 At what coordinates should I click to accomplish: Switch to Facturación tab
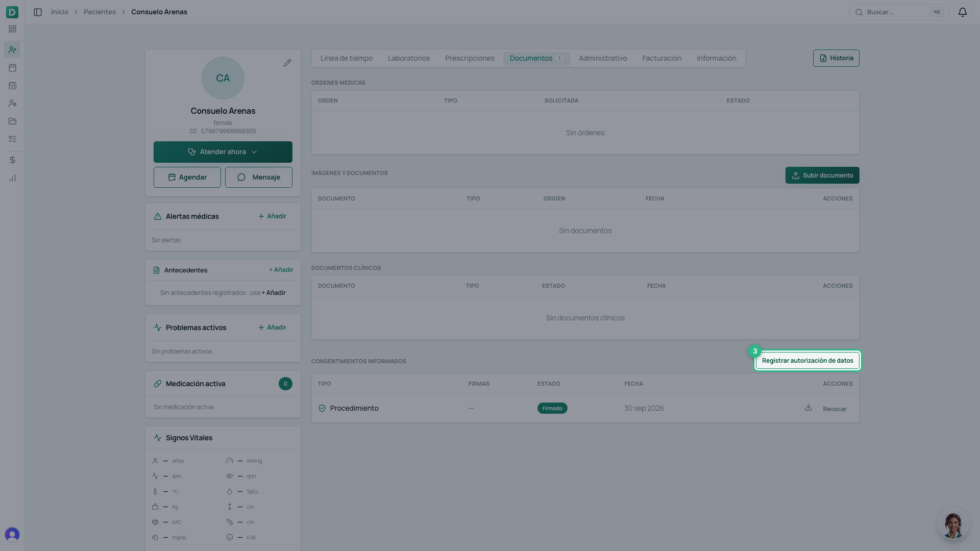662,58
